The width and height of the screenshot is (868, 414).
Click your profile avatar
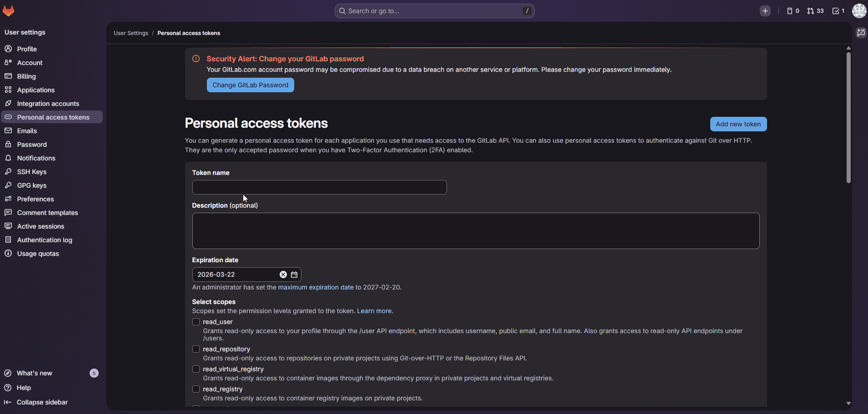click(x=858, y=10)
